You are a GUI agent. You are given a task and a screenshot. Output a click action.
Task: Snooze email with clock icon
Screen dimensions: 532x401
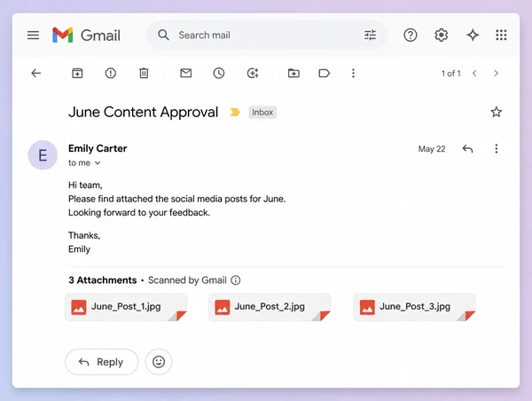219,73
